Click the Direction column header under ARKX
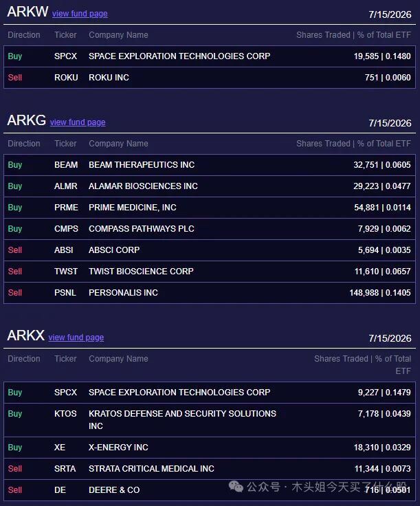 tap(24, 359)
